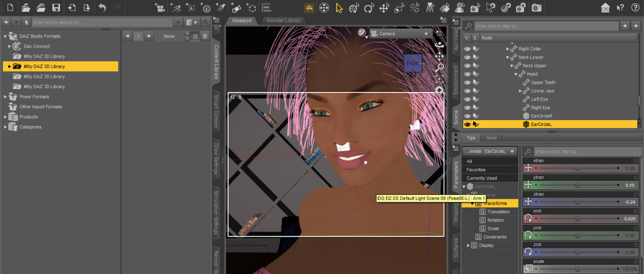The image size is (644, 274).
Task: Click the Create New Spotlight icon
Action: pyautogui.click(x=221, y=8)
